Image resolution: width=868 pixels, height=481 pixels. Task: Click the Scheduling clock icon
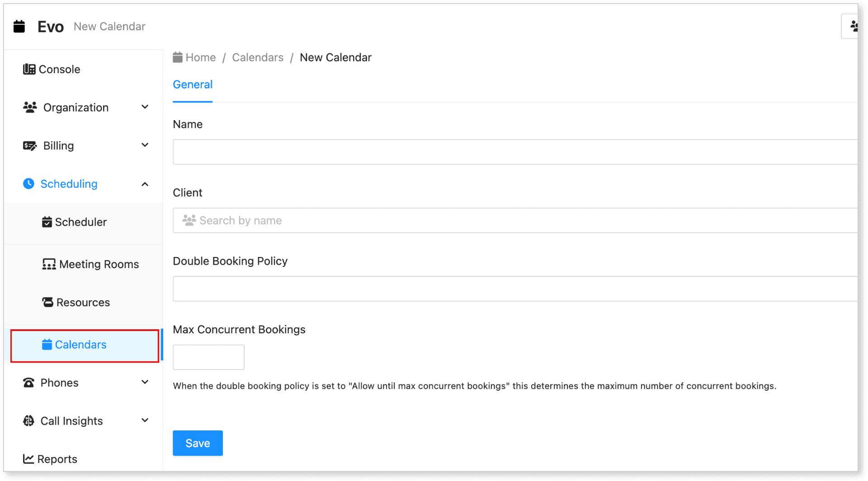click(x=28, y=183)
